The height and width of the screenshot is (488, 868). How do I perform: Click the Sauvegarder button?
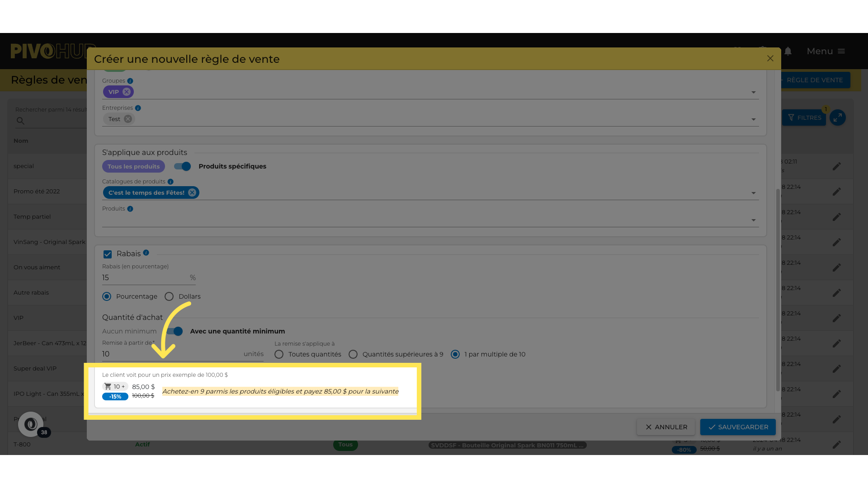click(x=738, y=427)
